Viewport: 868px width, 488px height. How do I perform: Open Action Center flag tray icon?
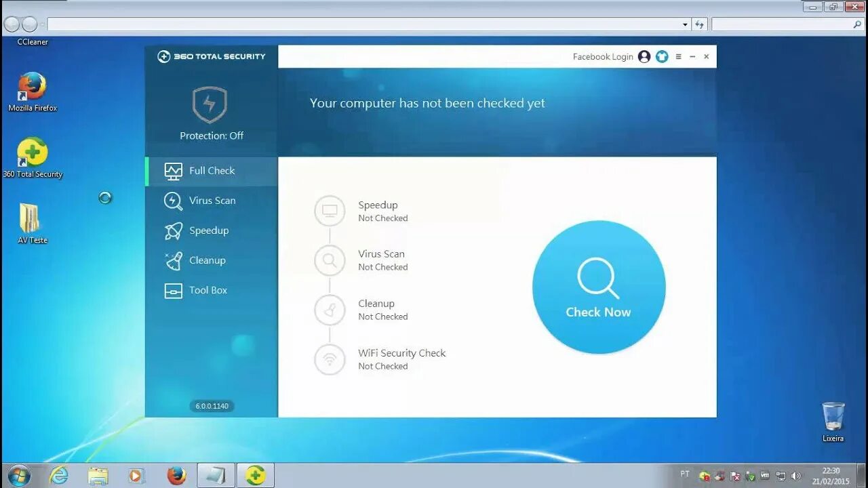[735, 476]
